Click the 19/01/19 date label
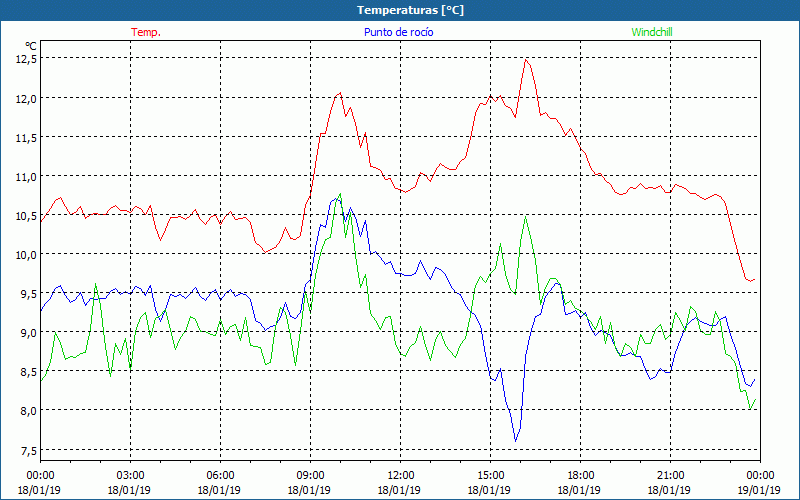 click(x=759, y=490)
